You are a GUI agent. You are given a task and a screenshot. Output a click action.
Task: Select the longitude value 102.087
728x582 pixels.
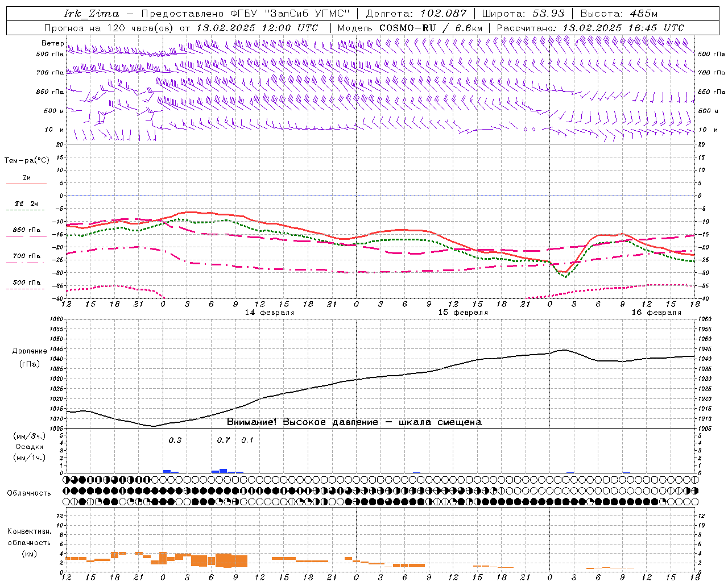(x=444, y=14)
